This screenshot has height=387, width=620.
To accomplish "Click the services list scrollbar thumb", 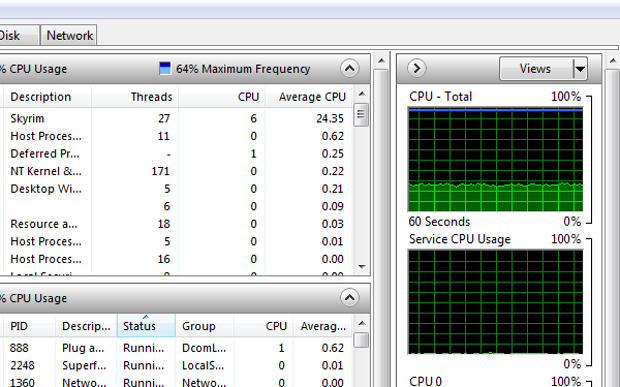I will [x=361, y=340].
